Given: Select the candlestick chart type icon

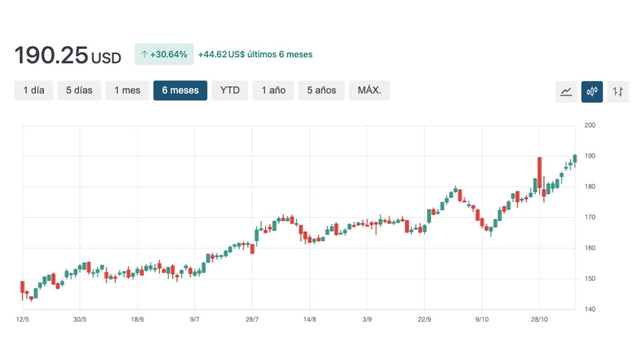Looking at the screenshot, I should tap(592, 92).
